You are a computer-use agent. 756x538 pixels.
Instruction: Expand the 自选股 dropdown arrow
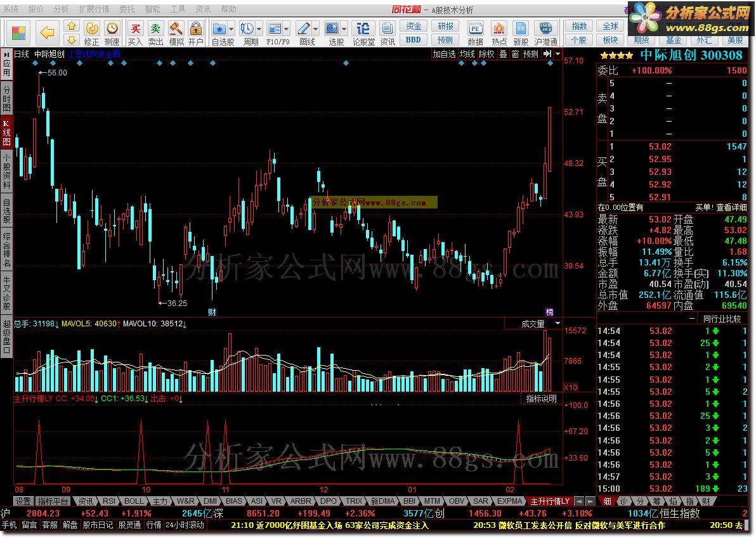[231, 29]
